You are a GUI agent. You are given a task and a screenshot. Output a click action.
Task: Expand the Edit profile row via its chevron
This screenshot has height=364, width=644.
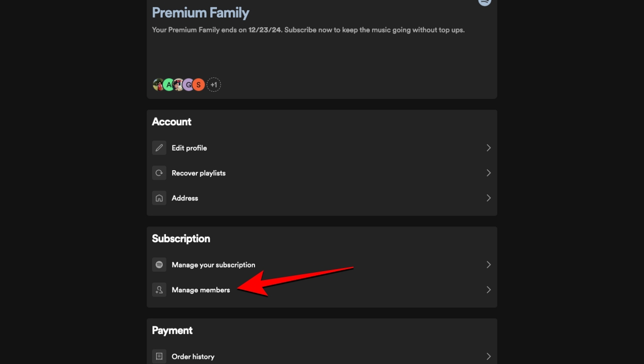(x=488, y=147)
